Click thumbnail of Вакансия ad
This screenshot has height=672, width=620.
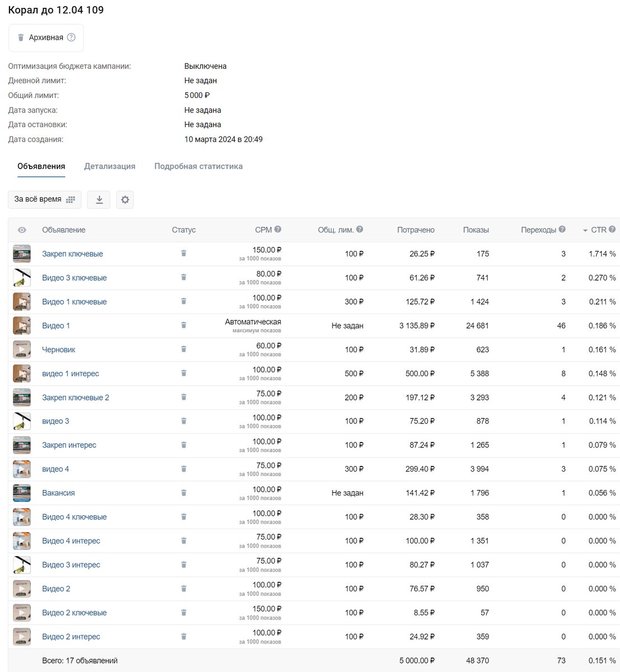point(22,493)
